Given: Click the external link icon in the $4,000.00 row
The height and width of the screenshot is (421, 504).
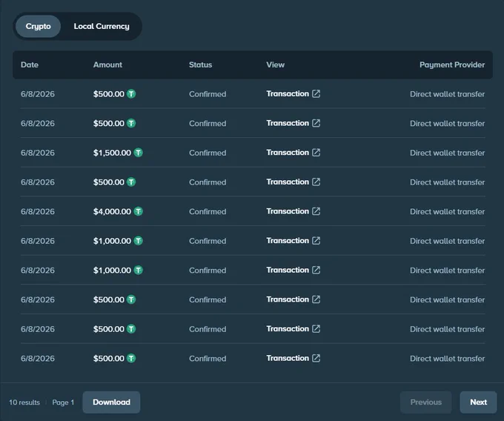Looking at the screenshot, I should point(316,211).
